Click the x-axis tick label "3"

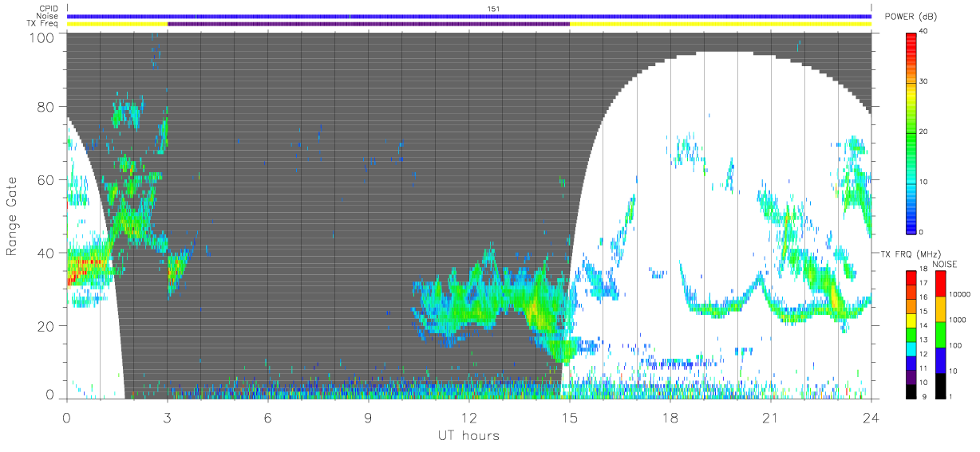(x=167, y=416)
